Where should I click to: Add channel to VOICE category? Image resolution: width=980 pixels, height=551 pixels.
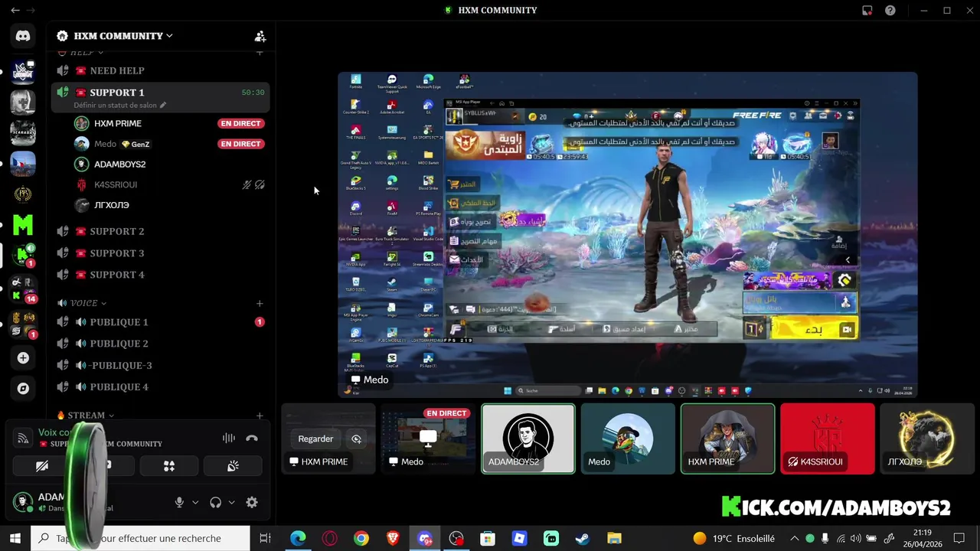260,304
